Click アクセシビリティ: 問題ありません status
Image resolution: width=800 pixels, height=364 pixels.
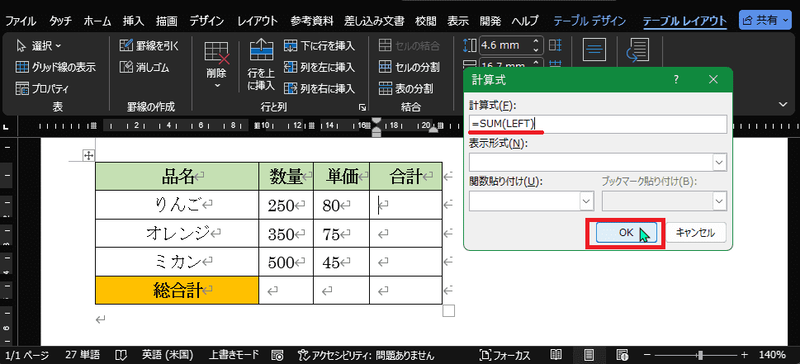(x=366, y=355)
